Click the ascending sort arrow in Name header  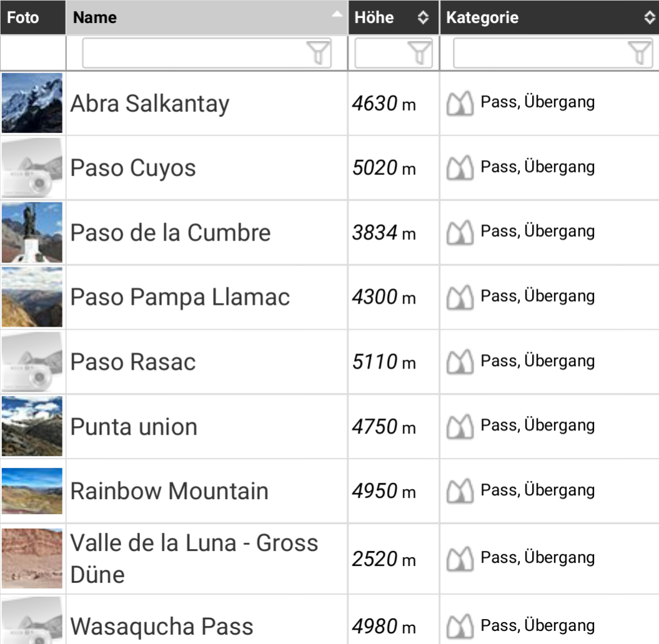337,14
